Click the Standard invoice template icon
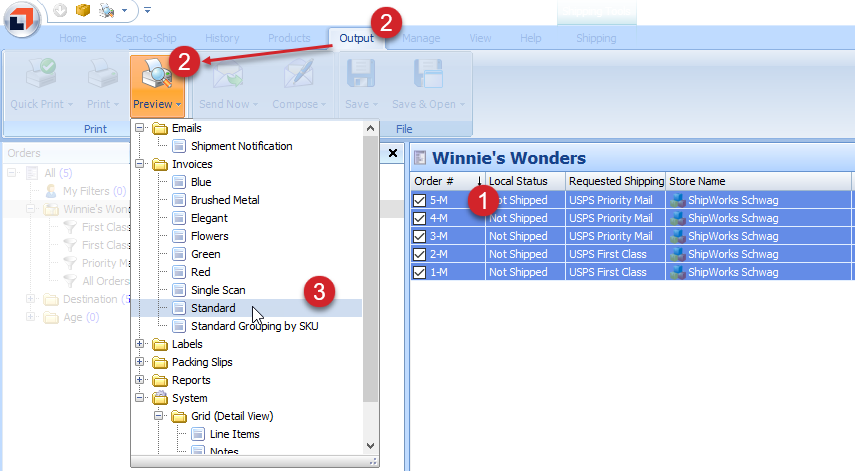Screen dimensions: 855x471 (x=179, y=308)
